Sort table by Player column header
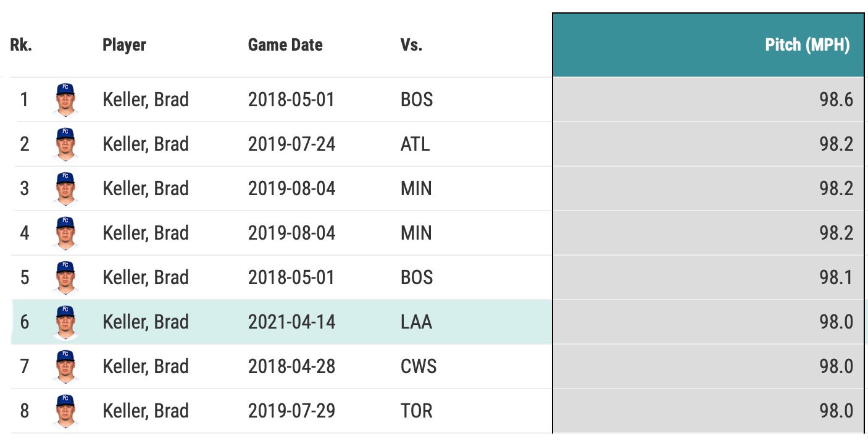The width and height of the screenshot is (868, 441). point(124,45)
